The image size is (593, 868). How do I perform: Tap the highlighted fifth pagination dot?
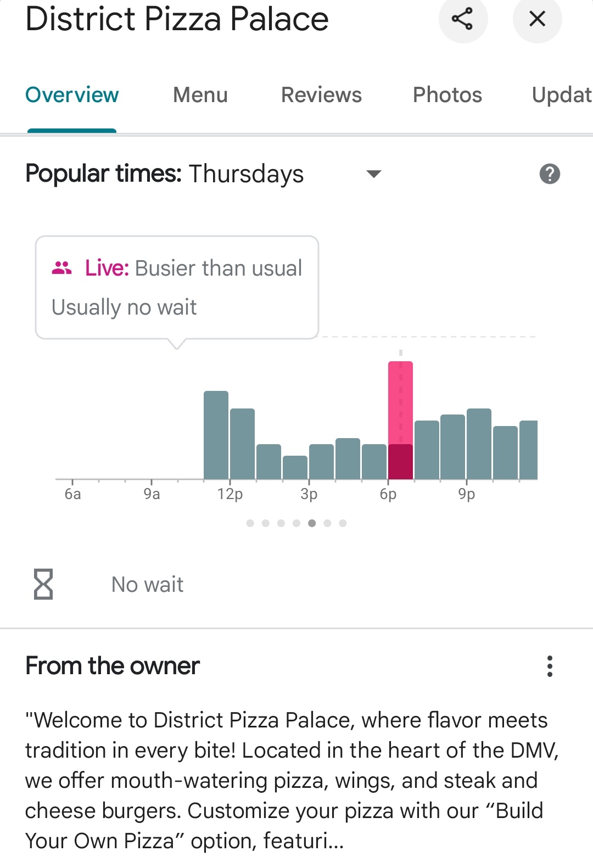pos(312,523)
